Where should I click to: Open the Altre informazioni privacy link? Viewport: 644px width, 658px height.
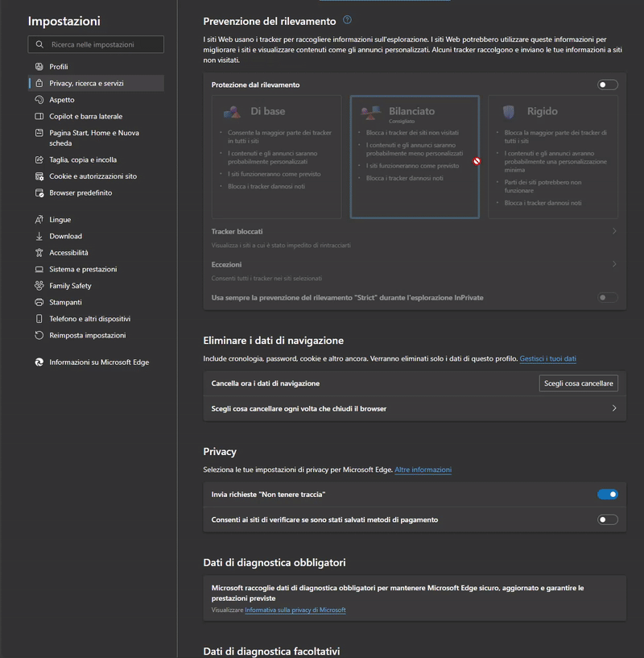pyautogui.click(x=423, y=470)
